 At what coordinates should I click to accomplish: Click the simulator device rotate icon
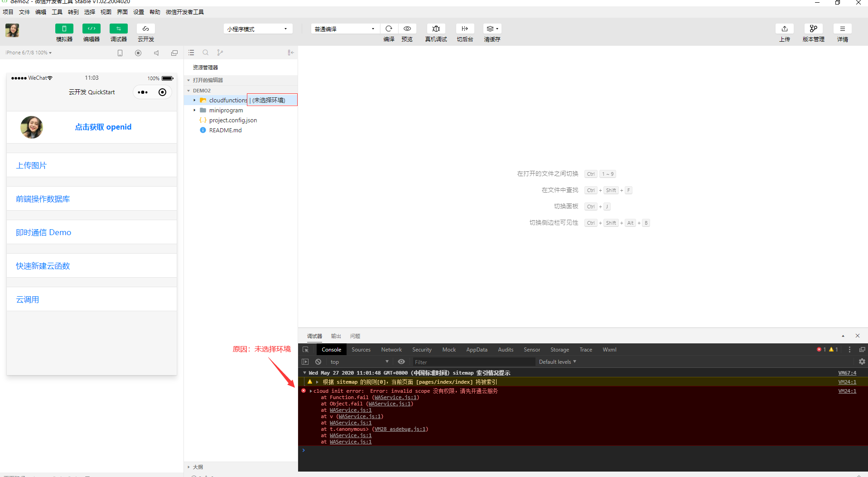click(120, 53)
